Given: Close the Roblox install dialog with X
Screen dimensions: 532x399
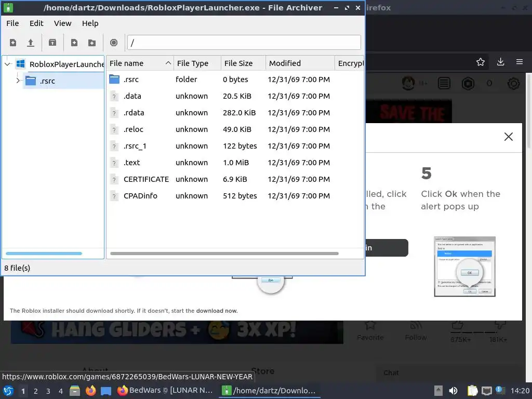Looking at the screenshot, I should (x=508, y=137).
